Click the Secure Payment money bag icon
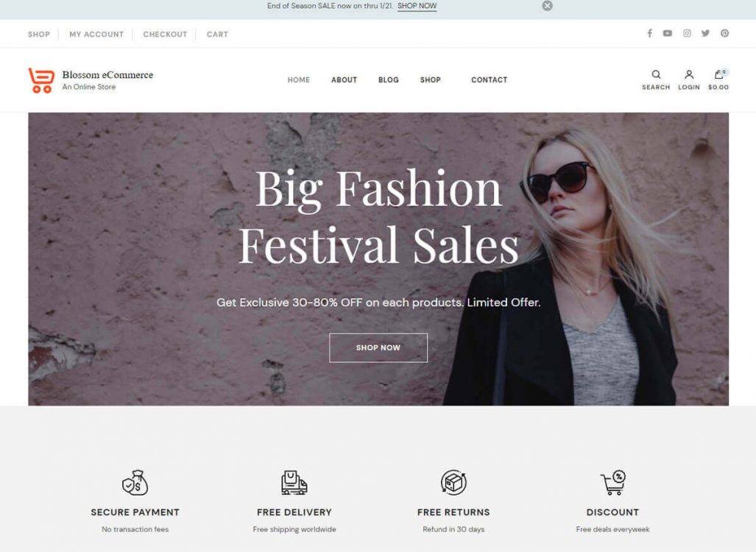Viewport: 756px width, 552px height. (135, 483)
